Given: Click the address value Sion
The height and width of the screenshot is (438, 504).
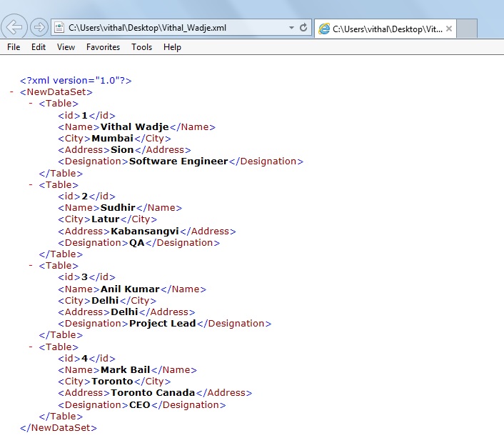Looking at the screenshot, I should pos(122,150).
